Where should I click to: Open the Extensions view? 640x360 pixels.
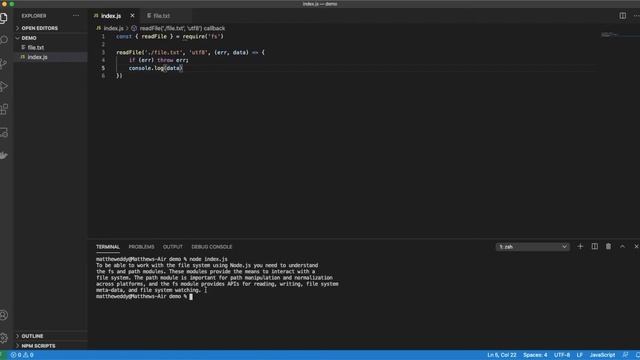pyautogui.click(x=4, y=109)
